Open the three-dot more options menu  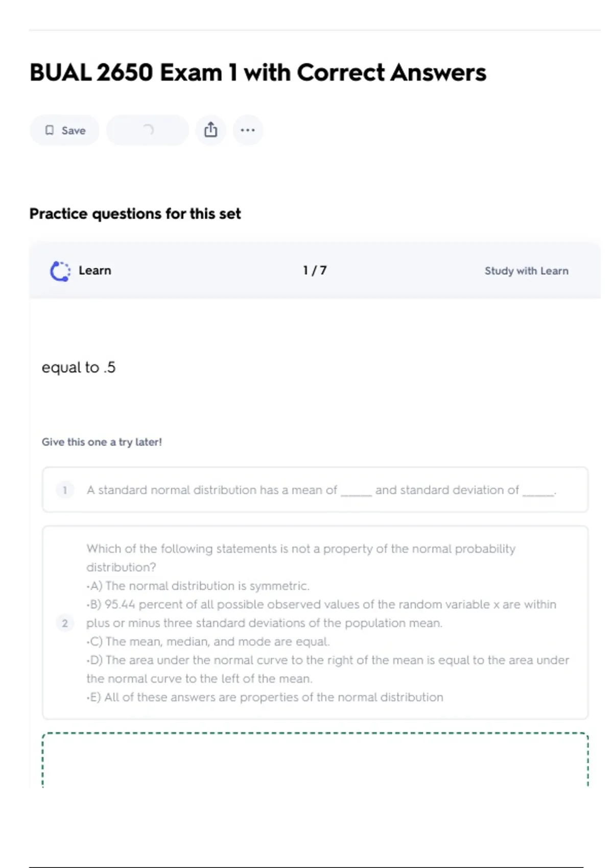pyautogui.click(x=248, y=130)
